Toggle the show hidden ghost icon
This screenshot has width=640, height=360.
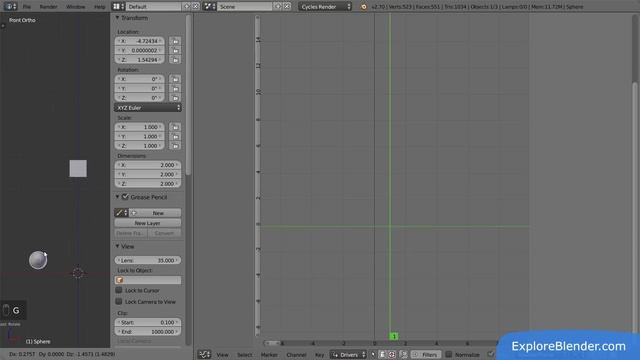pyautogui.click(x=382, y=355)
